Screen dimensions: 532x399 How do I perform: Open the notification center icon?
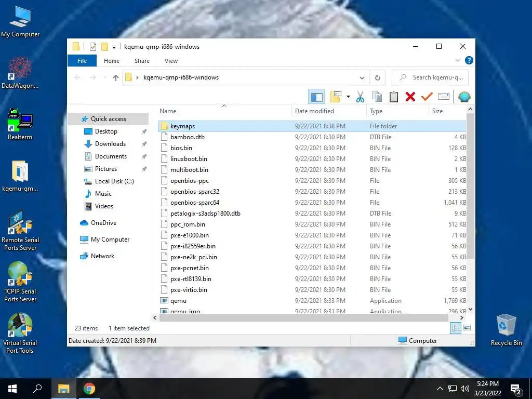click(x=516, y=389)
